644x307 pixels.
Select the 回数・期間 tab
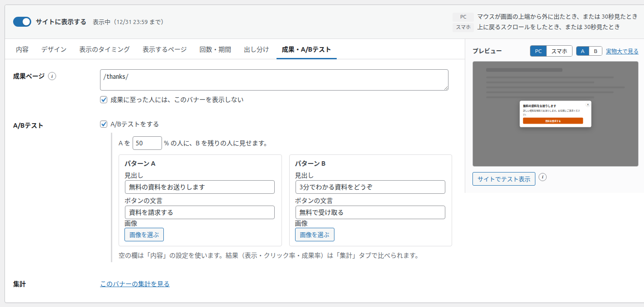click(x=215, y=49)
